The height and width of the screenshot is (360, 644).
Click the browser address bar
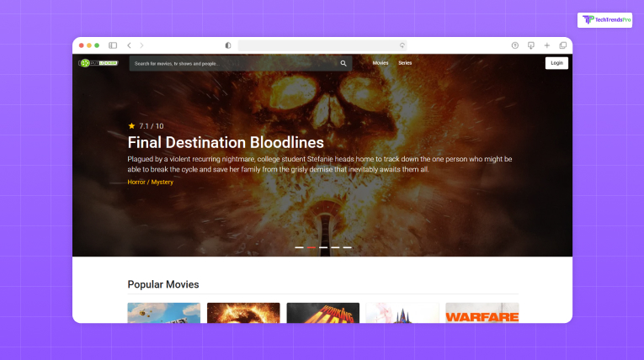coord(322,45)
